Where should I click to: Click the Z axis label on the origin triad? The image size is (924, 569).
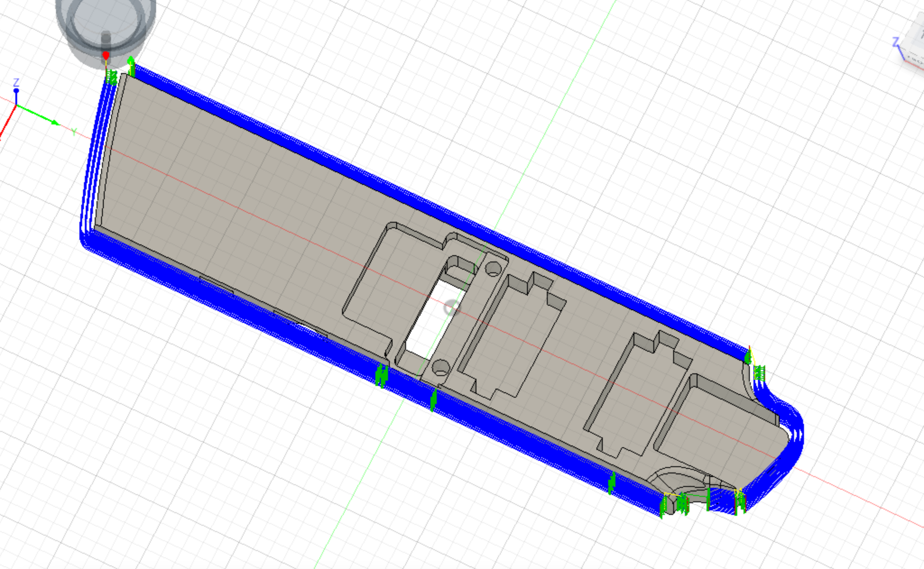point(16,83)
